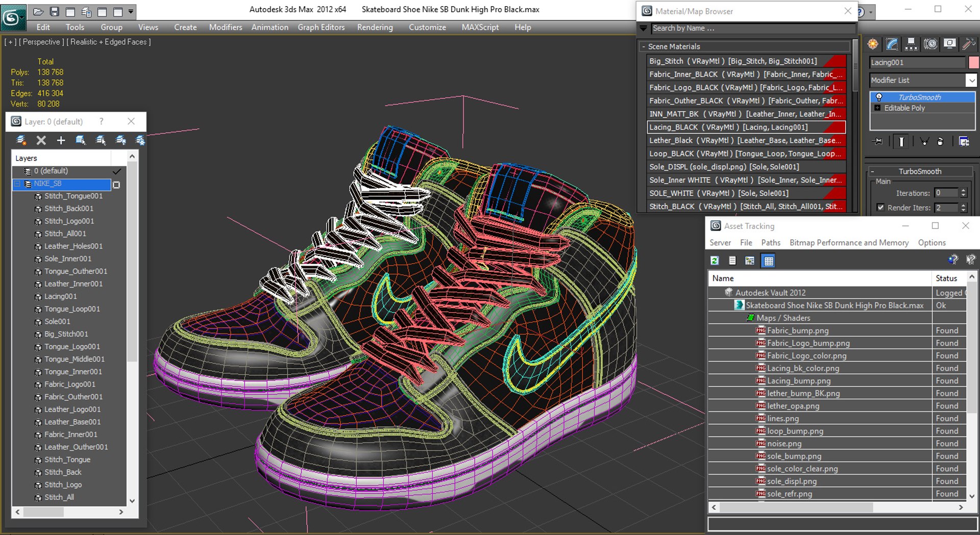This screenshot has height=535, width=980.
Task: Toggle the Render Iters checkbox
Action: click(x=880, y=208)
